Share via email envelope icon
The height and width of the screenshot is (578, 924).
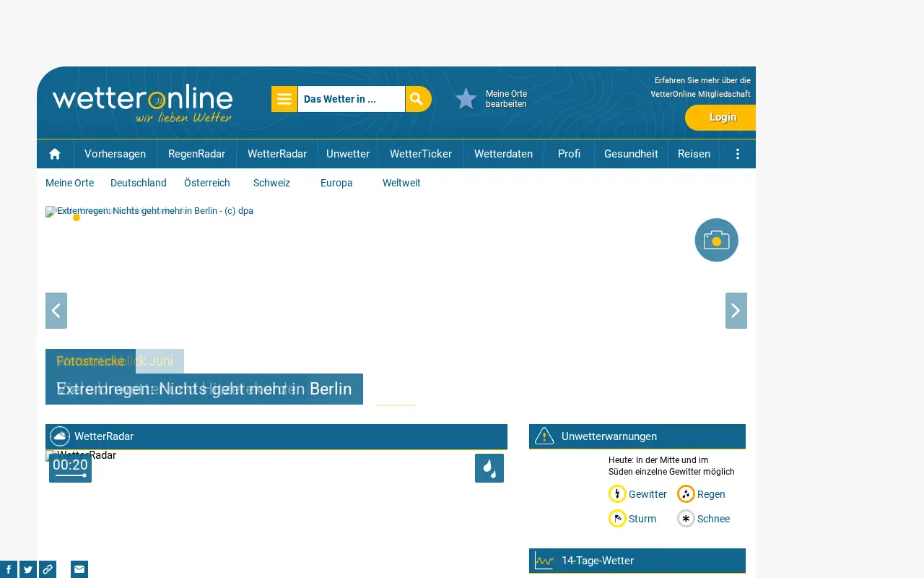(79, 569)
